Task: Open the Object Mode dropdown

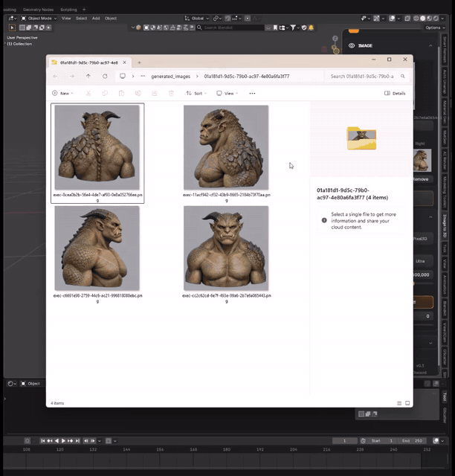Action: (x=39, y=19)
